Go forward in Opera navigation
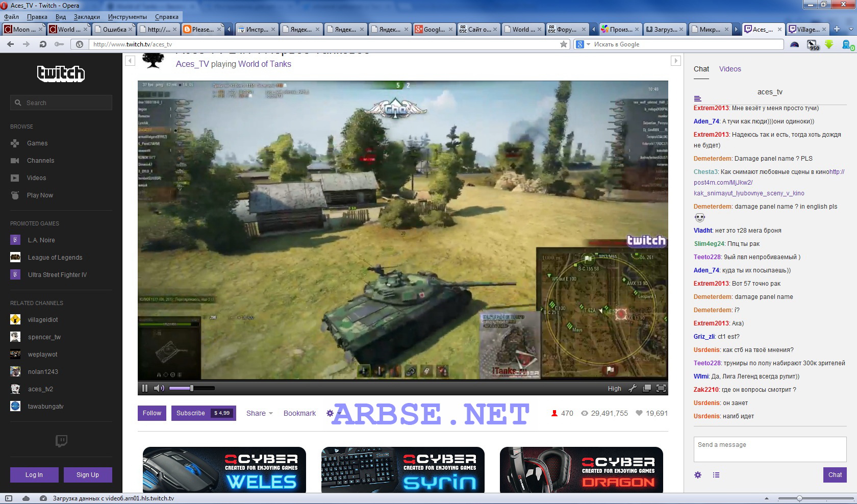This screenshot has height=504, width=857. click(27, 44)
